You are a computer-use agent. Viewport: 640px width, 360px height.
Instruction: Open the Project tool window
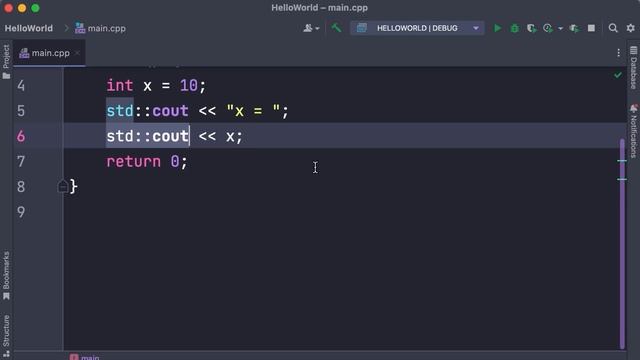point(6,61)
